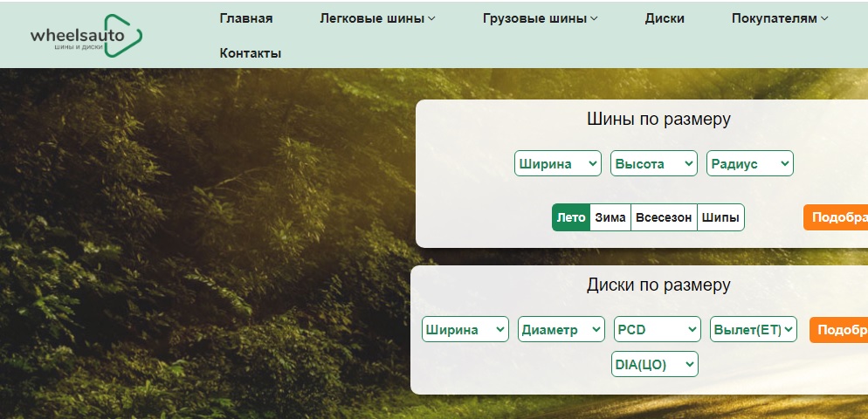868x419 pixels.
Task: Select the Лето season option
Action: [x=571, y=217]
